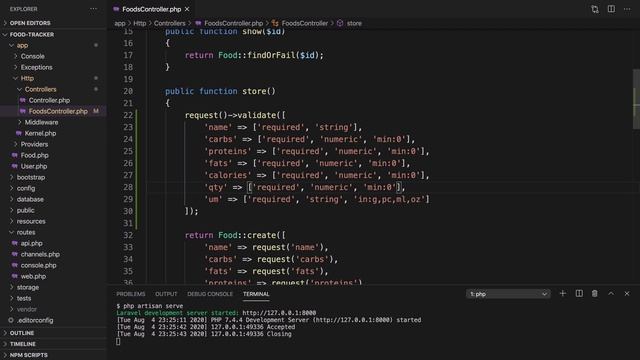This screenshot has height=360, width=640.
Task: Expand the Outline section
Action: tap(22, 333)
